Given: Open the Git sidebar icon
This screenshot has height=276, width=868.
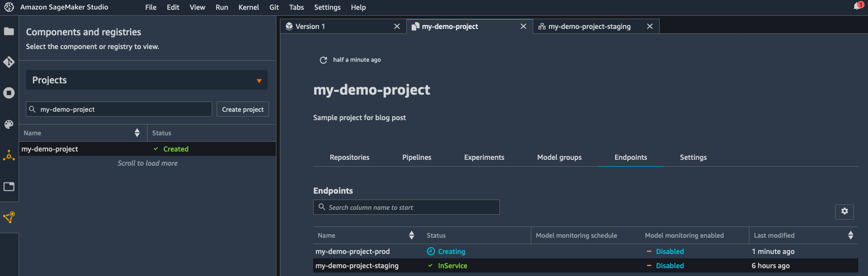Looking at the screenshot, I should coord(9,62).
